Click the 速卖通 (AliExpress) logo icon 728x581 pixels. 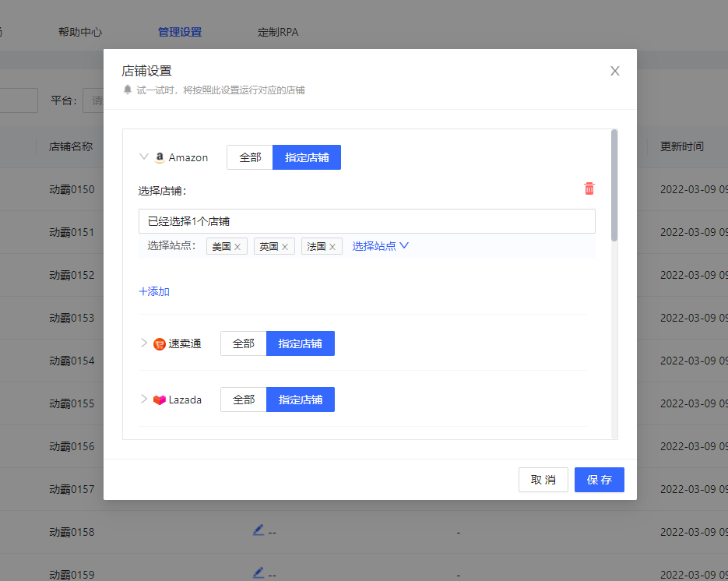tap(160, 344)
